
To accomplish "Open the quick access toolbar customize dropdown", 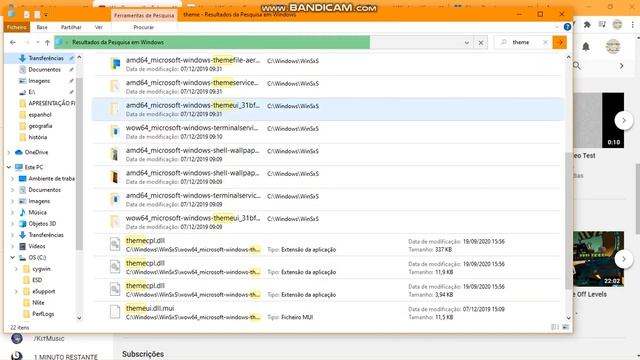I will [46, 15].
